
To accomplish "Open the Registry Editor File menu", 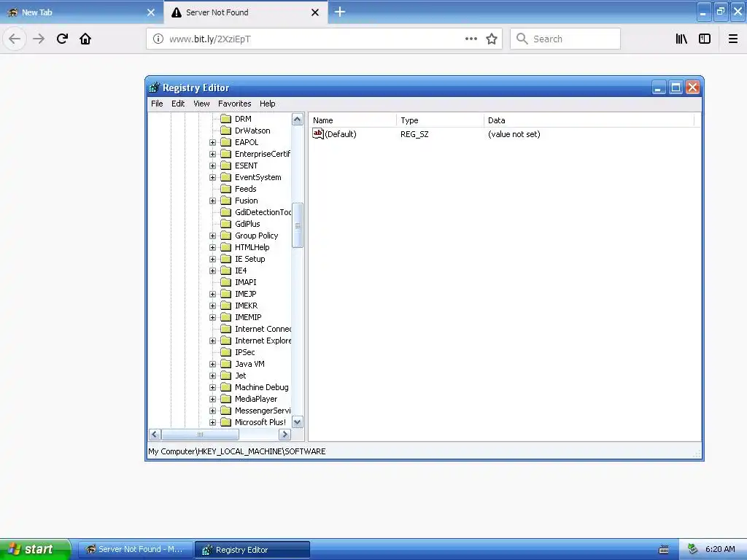I will coord(157,104).
